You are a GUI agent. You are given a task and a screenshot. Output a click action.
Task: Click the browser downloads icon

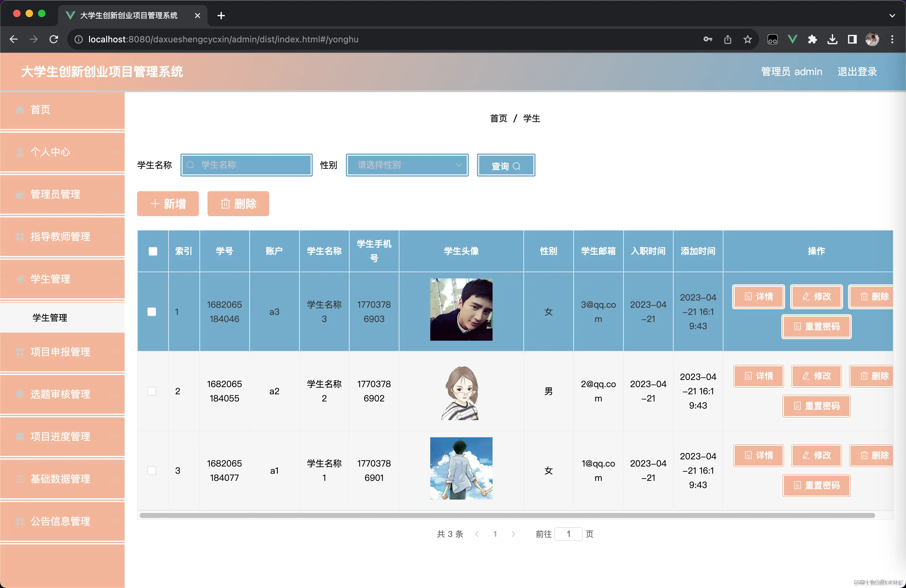click(x=832, y=39)
